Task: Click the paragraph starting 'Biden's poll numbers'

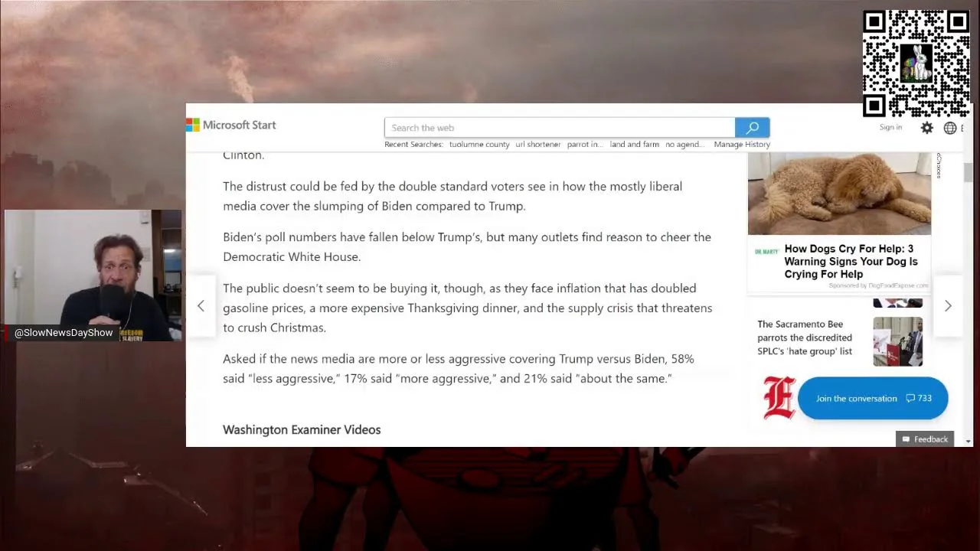Action: click(x=467, y=246)
